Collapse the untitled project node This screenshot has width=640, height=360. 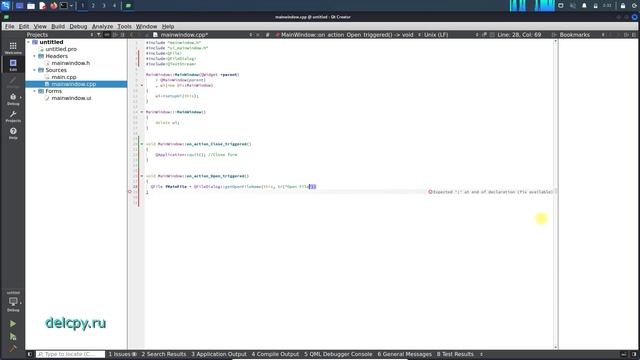(28, 42)
